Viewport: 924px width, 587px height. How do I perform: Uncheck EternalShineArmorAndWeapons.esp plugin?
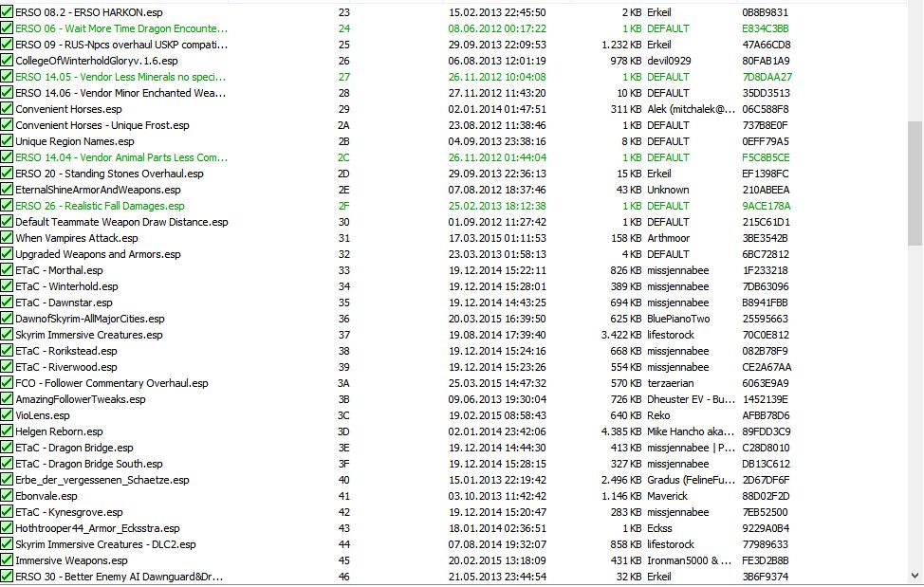pos(7,189)
